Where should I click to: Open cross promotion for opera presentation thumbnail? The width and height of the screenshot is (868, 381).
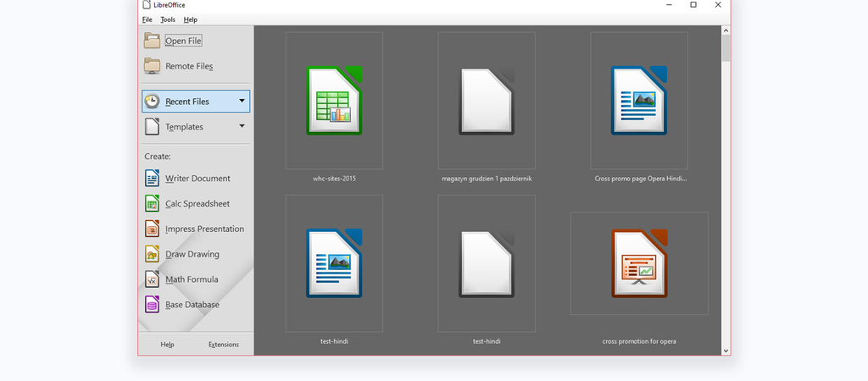click(639, 263)
